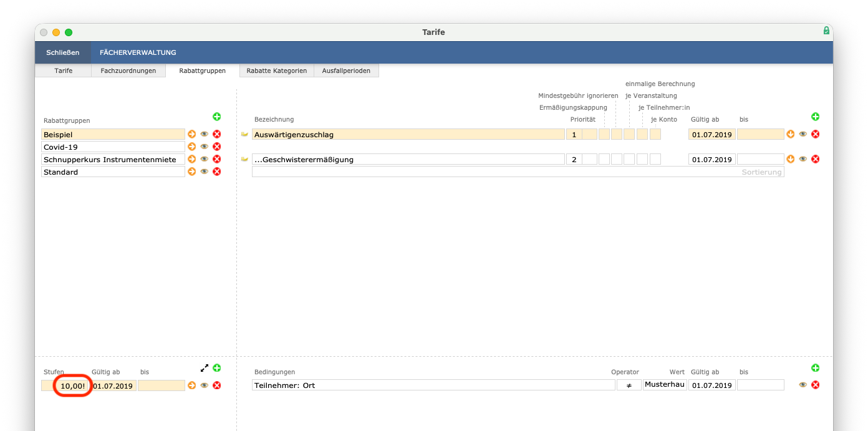Open the ≠ operator dropdown
This screenshot has height=431, width=868.
[629, 385]
